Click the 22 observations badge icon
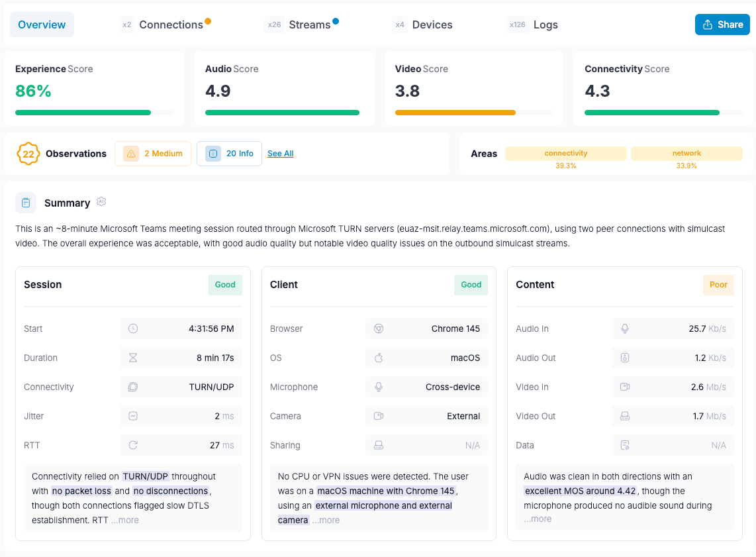756x557 pixels. click(28, 154)
